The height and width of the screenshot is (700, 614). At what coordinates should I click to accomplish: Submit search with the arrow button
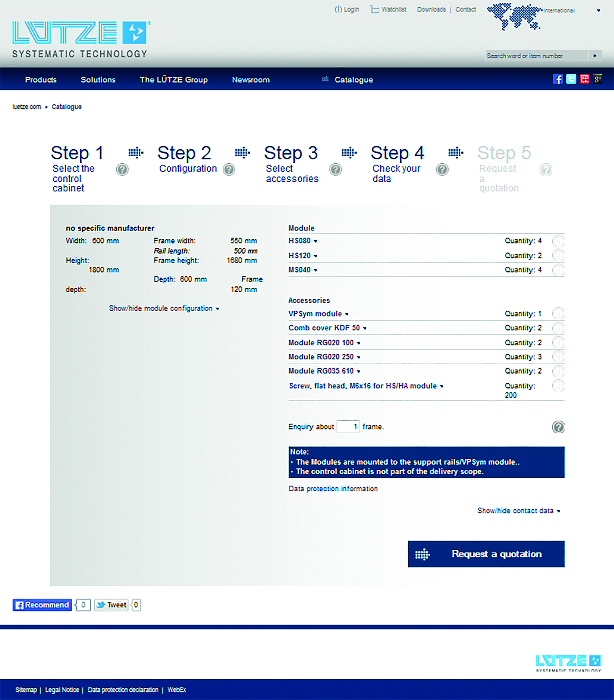coord(595,56)
